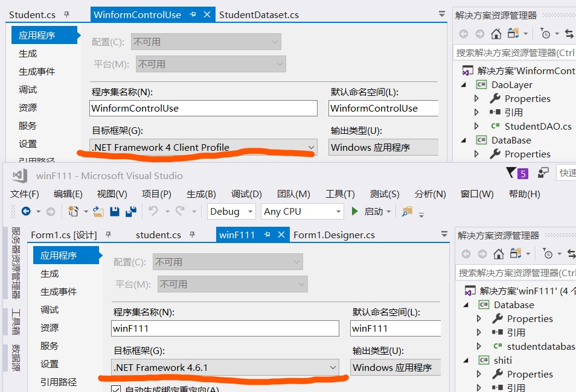This screenshot has width=576, height=392.
Task: Click the New Project toolbar icon
Action: pyautogui.click(x=73, y=211)
